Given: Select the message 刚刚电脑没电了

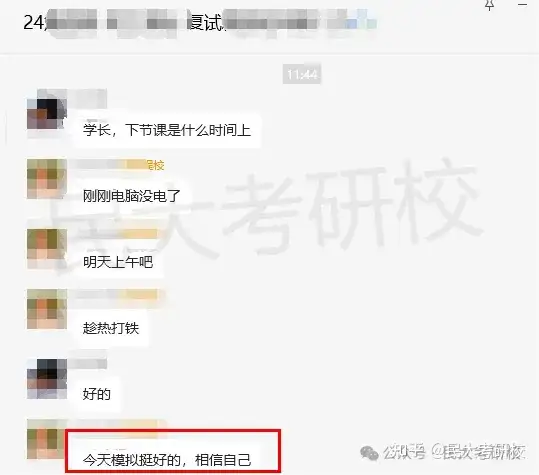Looking at the screenshot, I should click(132, 196).
